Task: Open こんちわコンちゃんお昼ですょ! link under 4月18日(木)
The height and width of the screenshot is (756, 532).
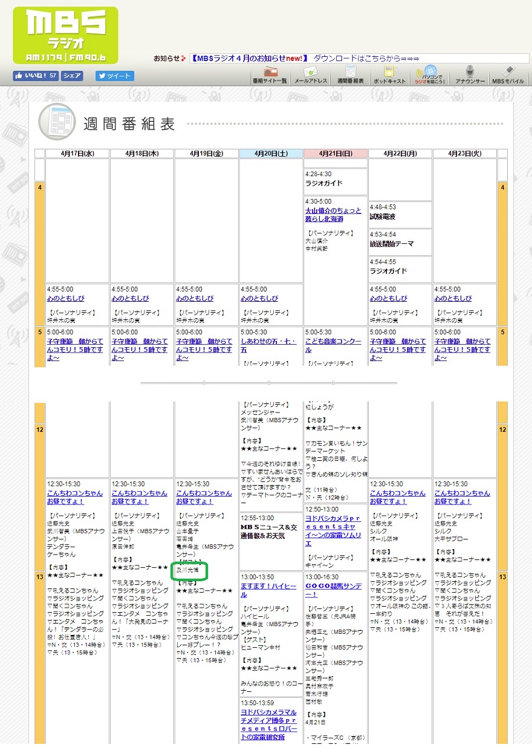Action: [x=140, y=497]
